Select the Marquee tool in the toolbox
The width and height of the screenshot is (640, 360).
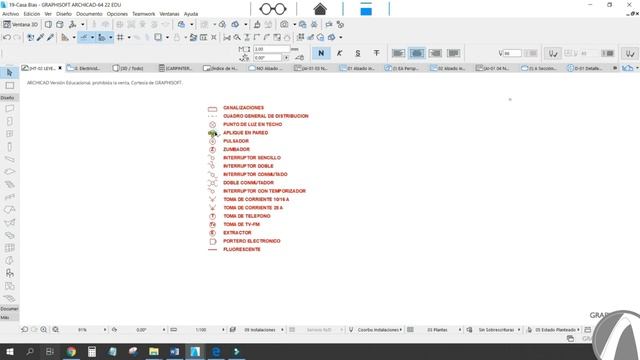coord(9,86)
